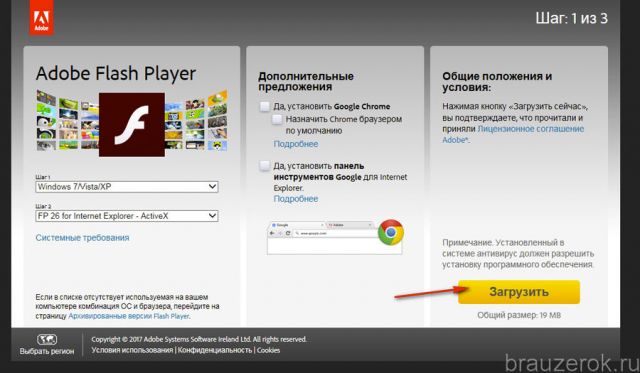Viewport: 640px width, 373px height.
Task: Click the Google Chrome logo icon
Action: [391, 232]
